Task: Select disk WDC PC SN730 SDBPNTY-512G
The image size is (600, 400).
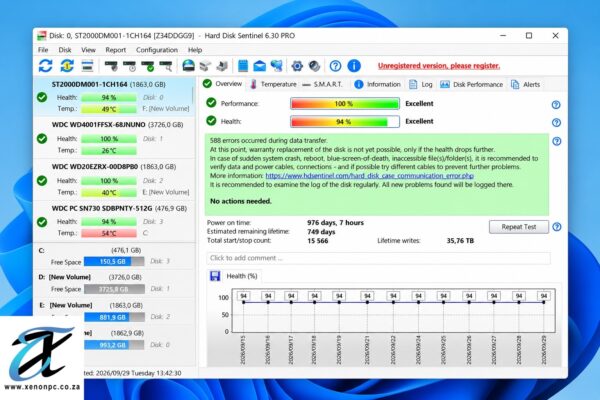Action: click(114, 221)
